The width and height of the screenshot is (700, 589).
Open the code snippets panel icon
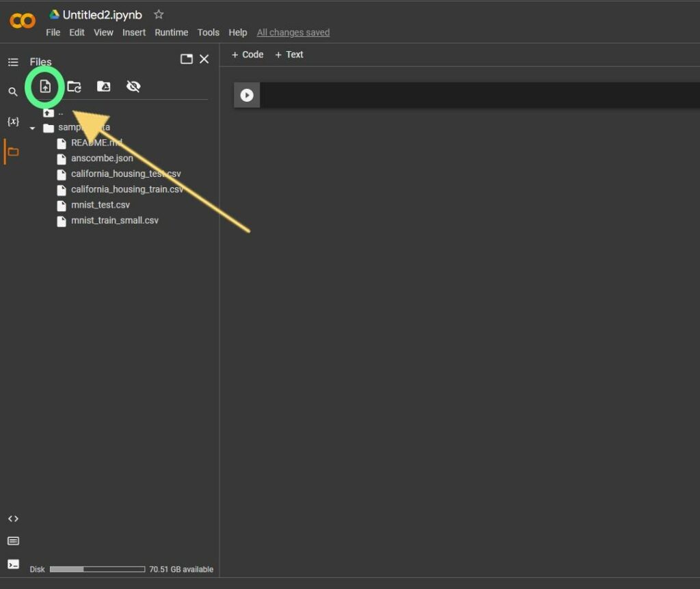click(13, 519)
